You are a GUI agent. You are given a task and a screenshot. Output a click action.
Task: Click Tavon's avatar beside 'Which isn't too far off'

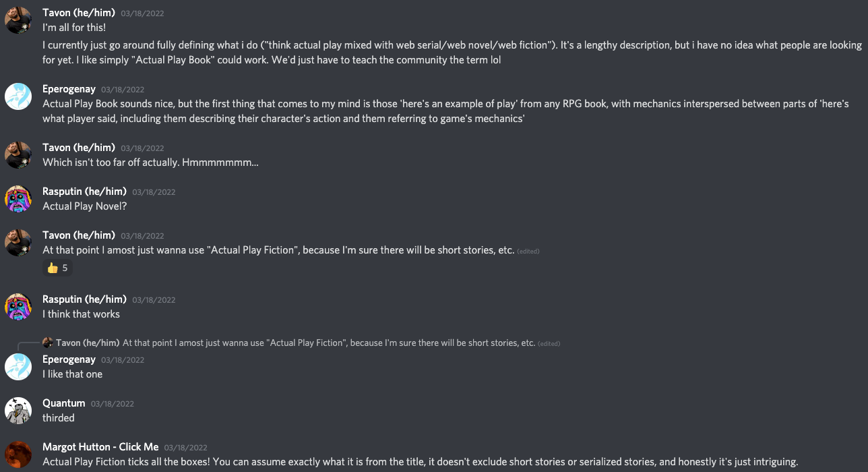(x=18, y=155)
